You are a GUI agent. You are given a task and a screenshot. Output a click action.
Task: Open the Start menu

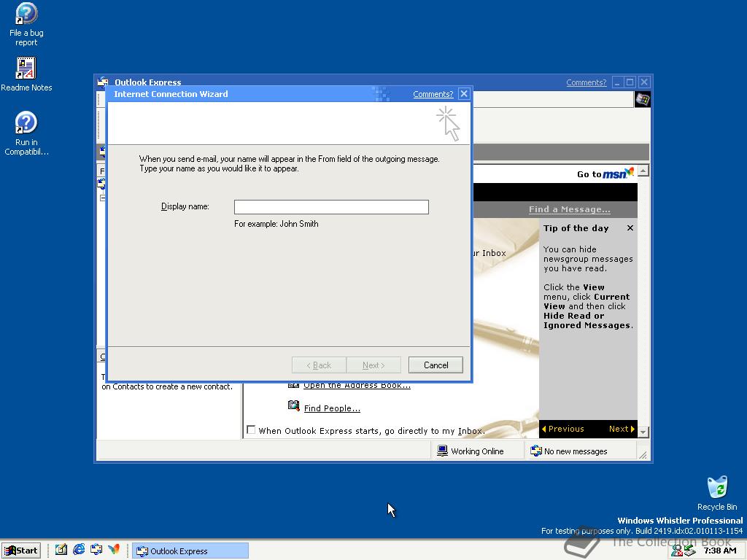tap(21, 551)
